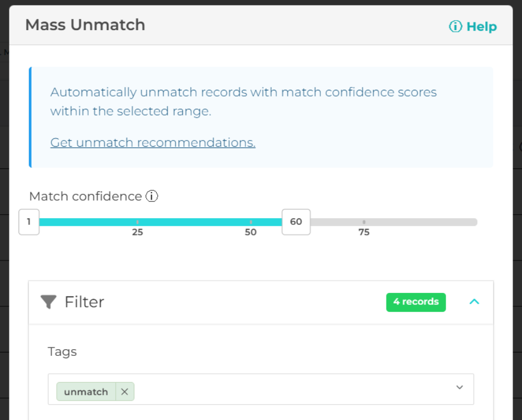
Task: Click the minimum slider handle showing 1
Action: click(x=29, y=222)
